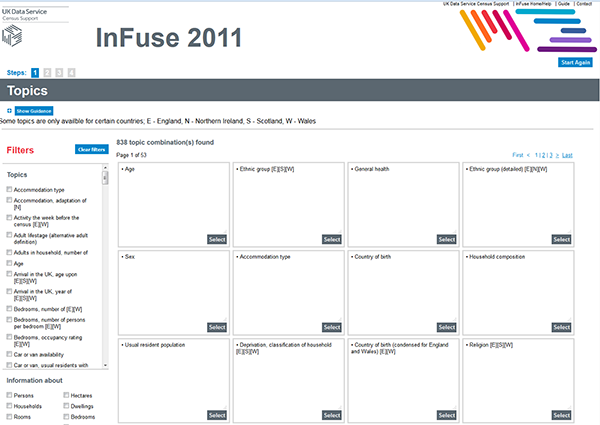Select the Country of birth card

point(447,327)
